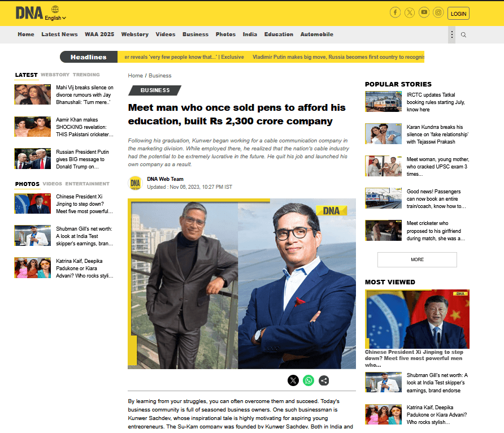Open the X (Twitter) icon in header
Image resolution: width=504 pixels, height=433 pixels.
click(410, 12)
